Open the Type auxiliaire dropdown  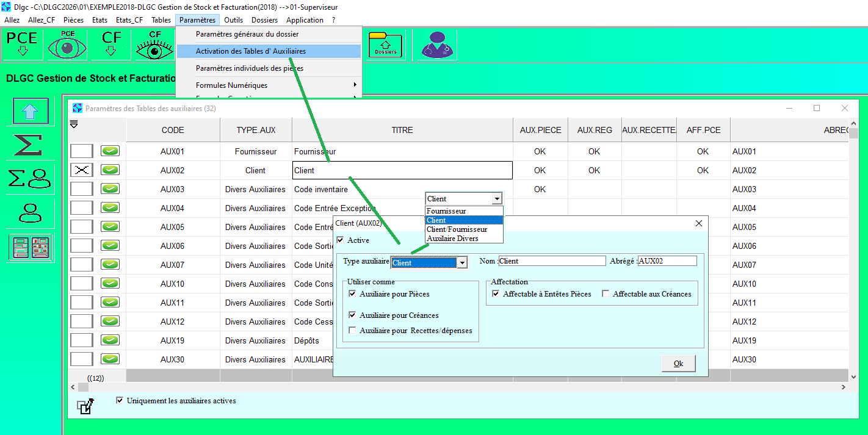[x=462, y=263]
